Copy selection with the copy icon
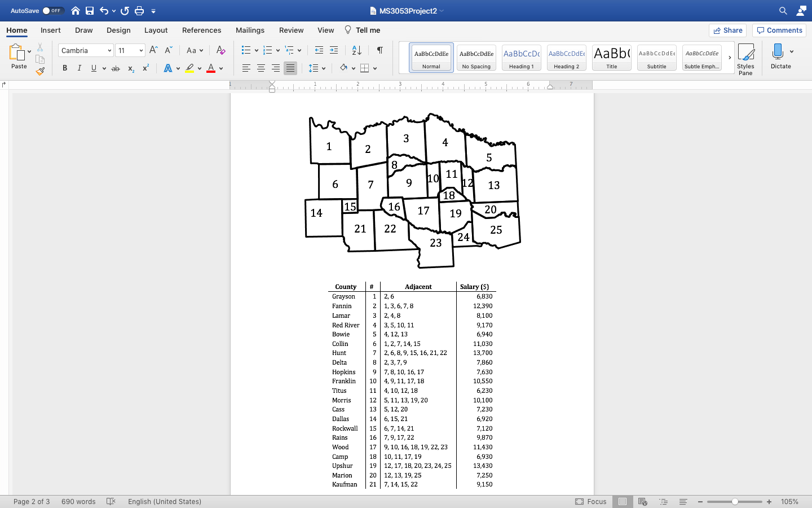Viewport: 812px width, 508px height. [40, 59]
